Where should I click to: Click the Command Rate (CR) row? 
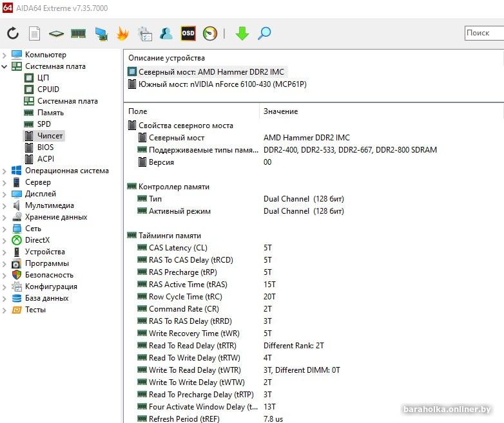(184, 308)
